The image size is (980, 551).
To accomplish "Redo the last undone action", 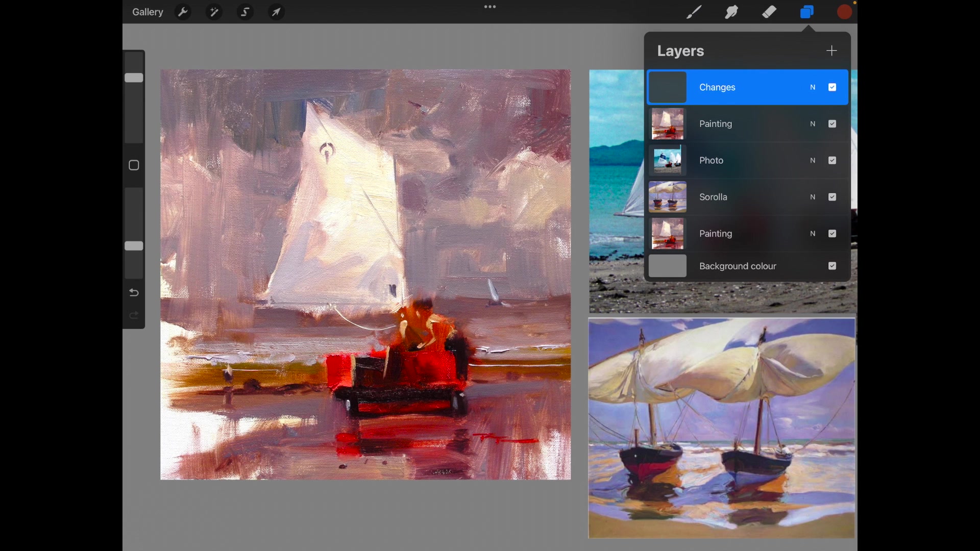I will [x=134, y=315].
